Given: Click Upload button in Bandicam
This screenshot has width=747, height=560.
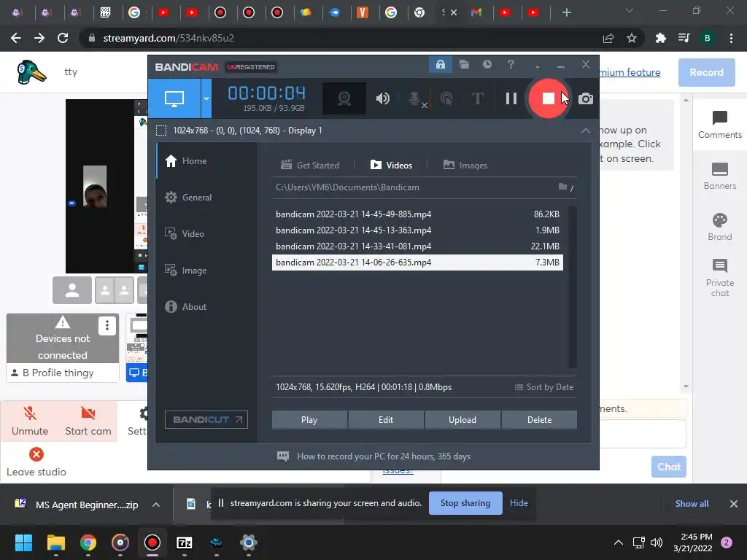Looking at the screenshot, I should pos(462,420).
